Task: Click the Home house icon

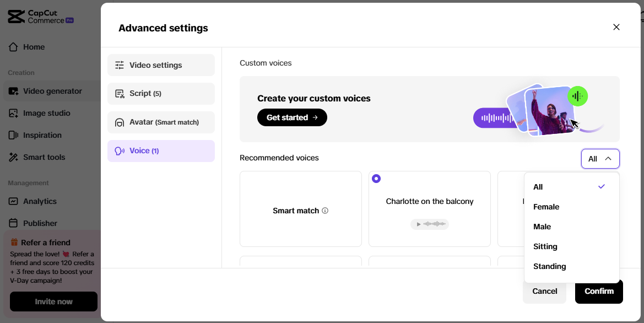Action: click(x=13, y=47)
